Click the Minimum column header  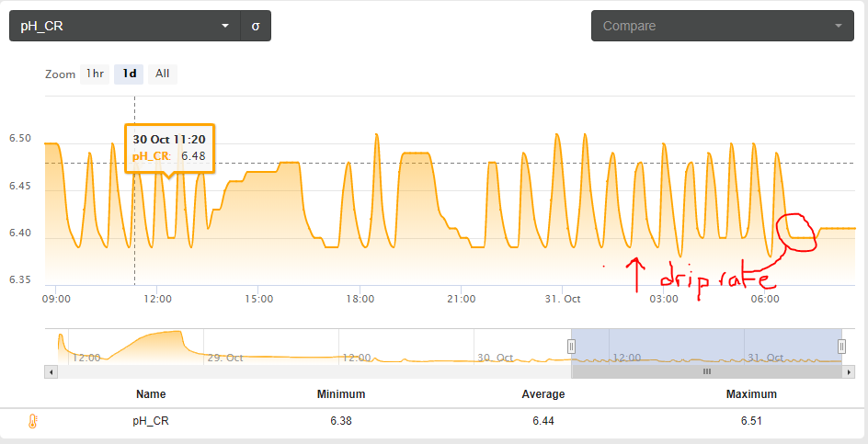[x=341, y=394]
